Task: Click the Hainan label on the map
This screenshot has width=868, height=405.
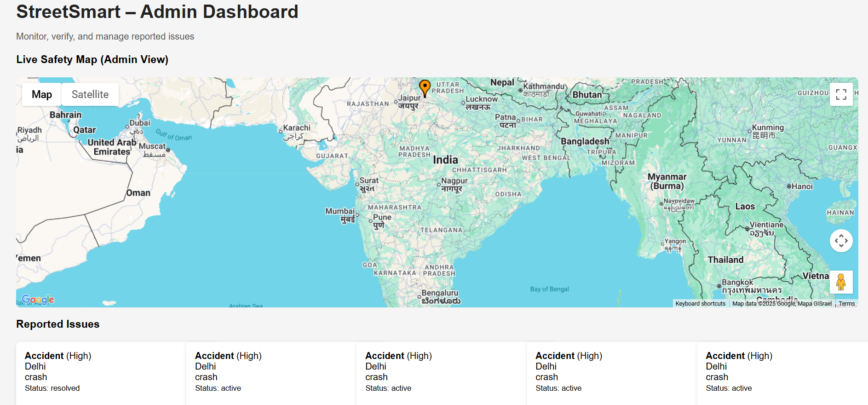Action: pyautogui.click(x=840, y=213)
